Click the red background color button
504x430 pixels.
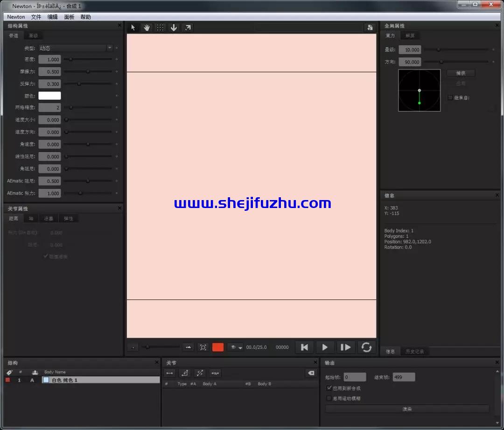click(218, 347)
